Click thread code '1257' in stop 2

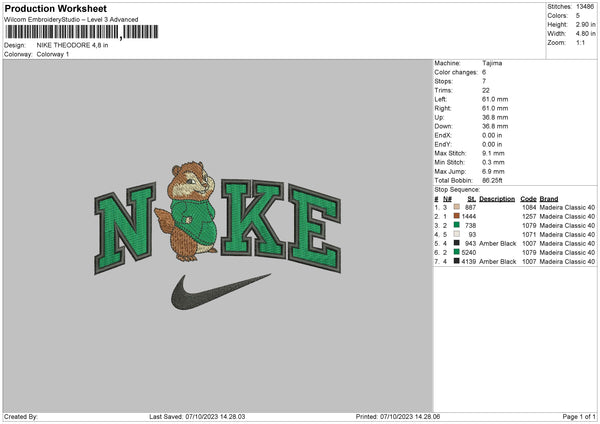coord(529,217)
